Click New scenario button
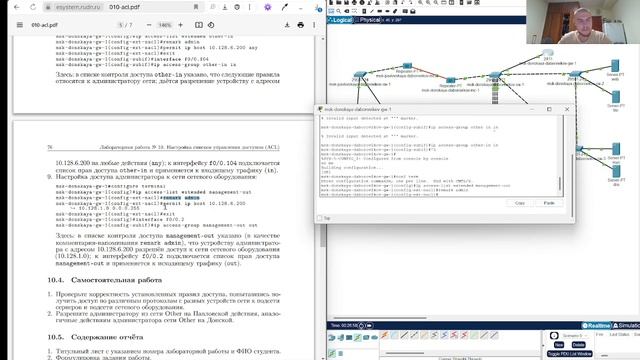Viewport: 640px width, 360px height. (x=559, y=345)
